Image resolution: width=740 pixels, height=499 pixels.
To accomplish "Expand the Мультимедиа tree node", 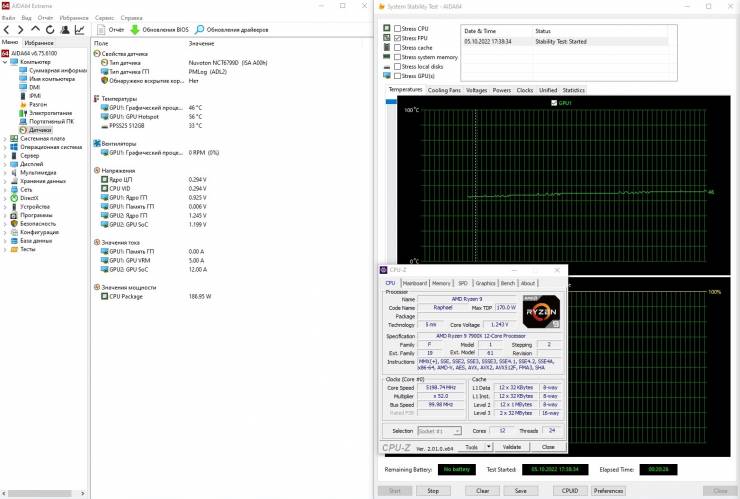I will coord(5,173).
